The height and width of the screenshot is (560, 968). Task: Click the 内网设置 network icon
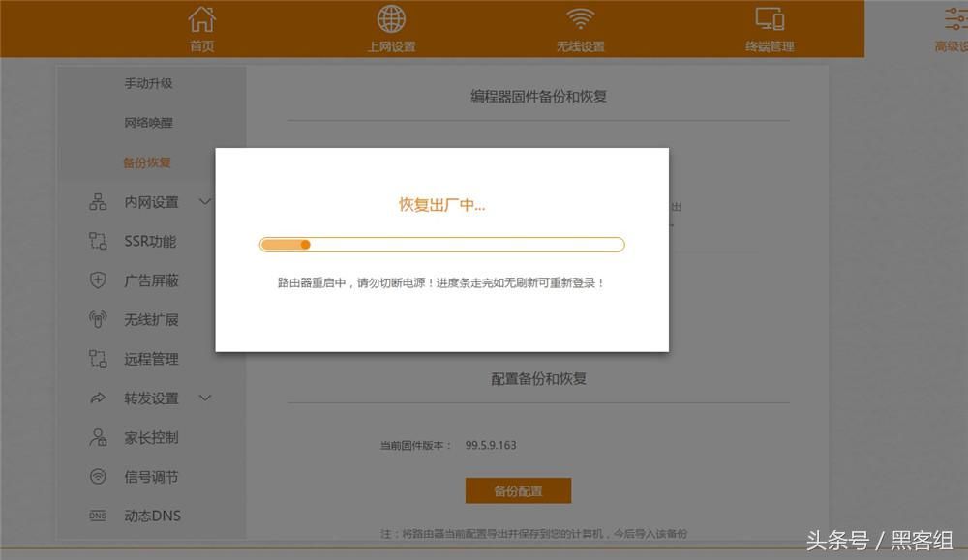(x=98, y=202)
